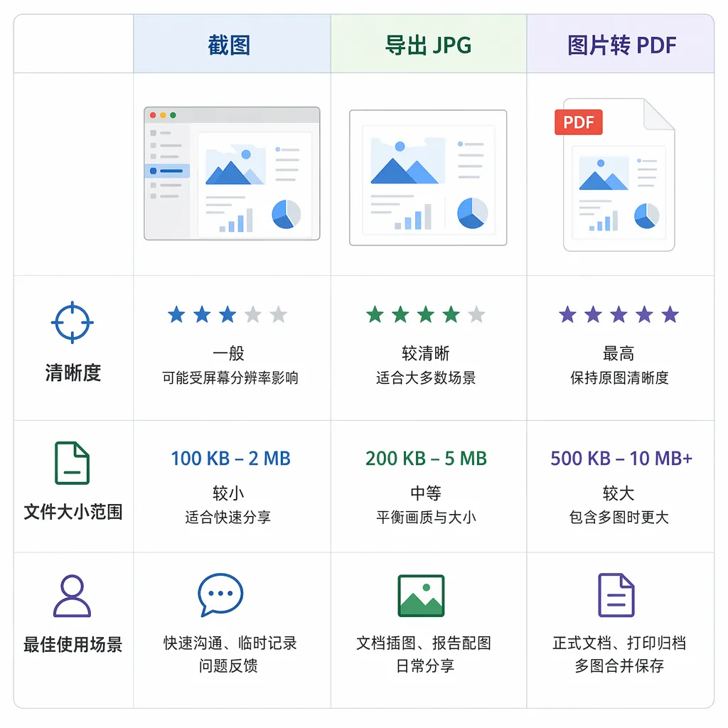Click the 导出 JPG column header
The image size is (728, 728).
point(428,45)
